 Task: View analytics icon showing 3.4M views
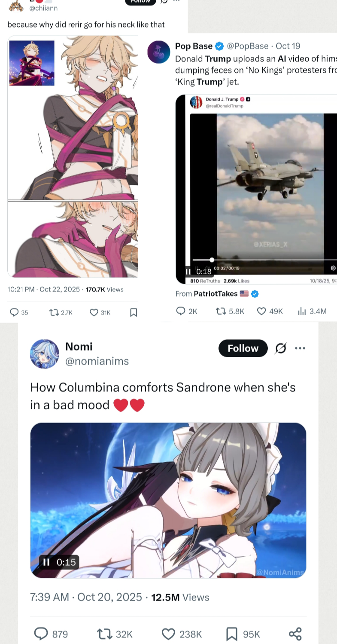(x=302, y=311)
